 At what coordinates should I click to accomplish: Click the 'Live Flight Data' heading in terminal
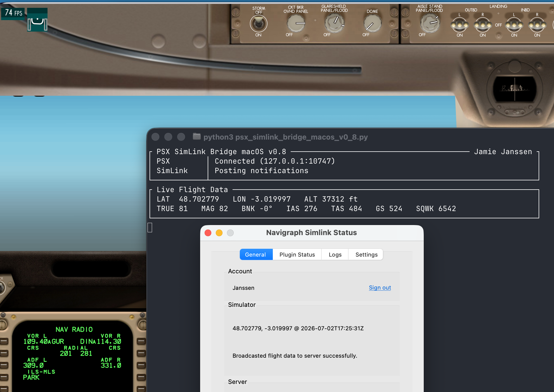tap(192, 190)
